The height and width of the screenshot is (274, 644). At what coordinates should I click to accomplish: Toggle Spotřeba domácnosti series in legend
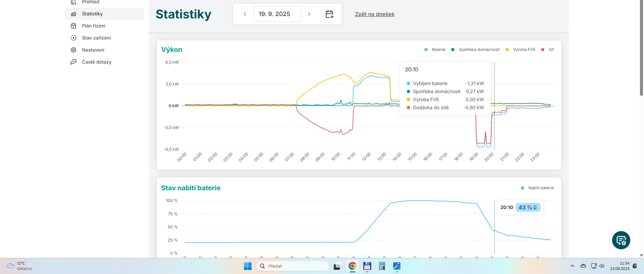coord(476,50)
